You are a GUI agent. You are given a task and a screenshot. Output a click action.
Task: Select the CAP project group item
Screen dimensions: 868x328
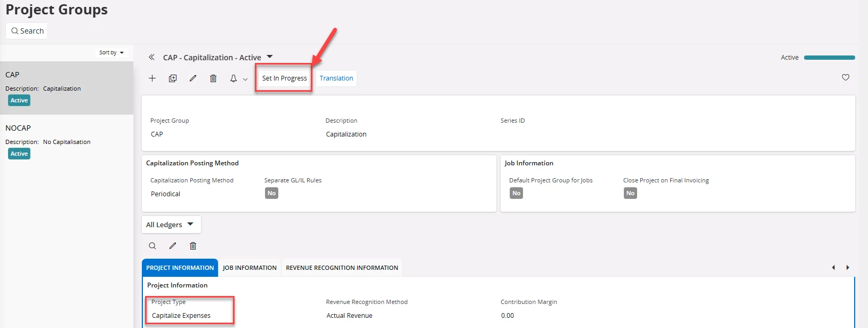point(67,88)
